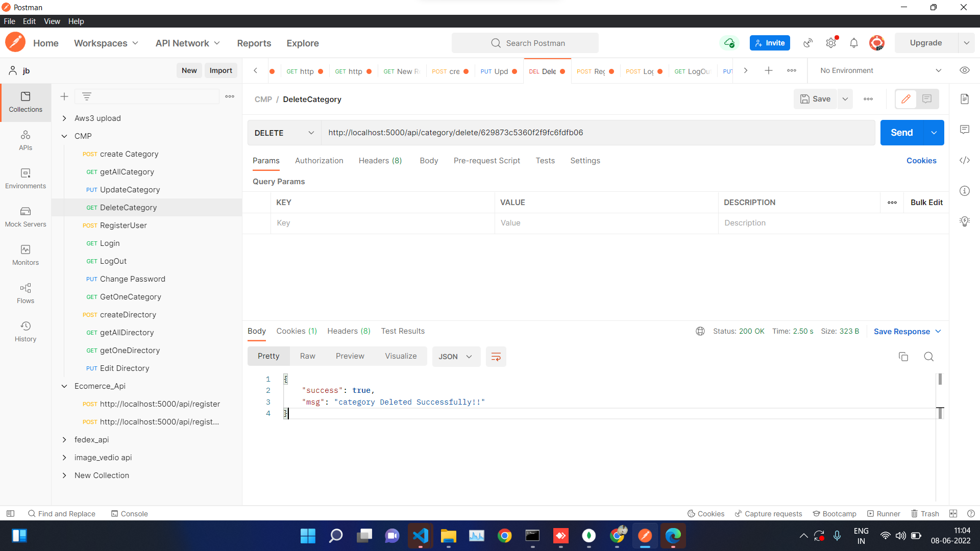Open the Monitors sidebar panel
The width and height of the screenshot is (980, 551).
pos(26,255)
